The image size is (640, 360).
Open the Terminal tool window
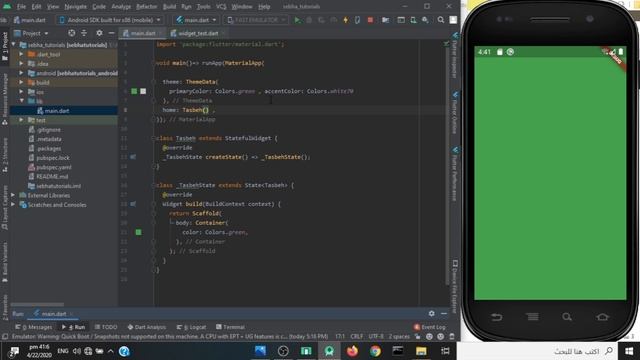230,327
